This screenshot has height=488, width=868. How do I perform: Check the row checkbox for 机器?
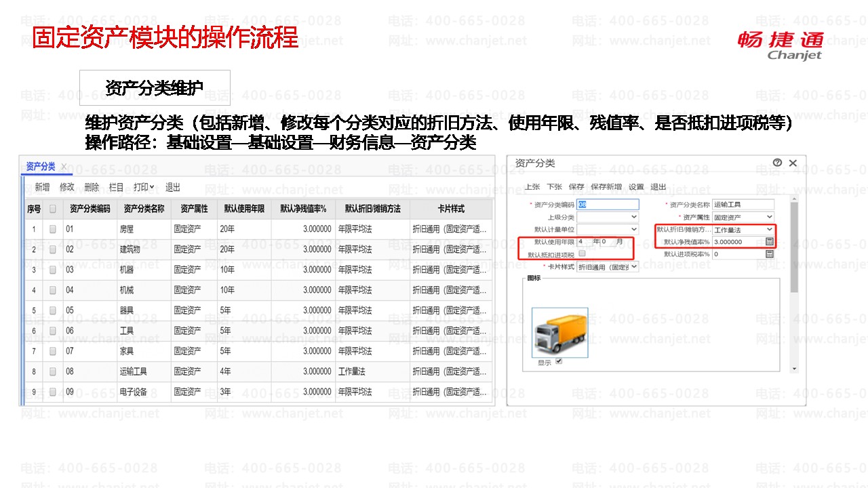pyautogui.click(x=53, y=270)
